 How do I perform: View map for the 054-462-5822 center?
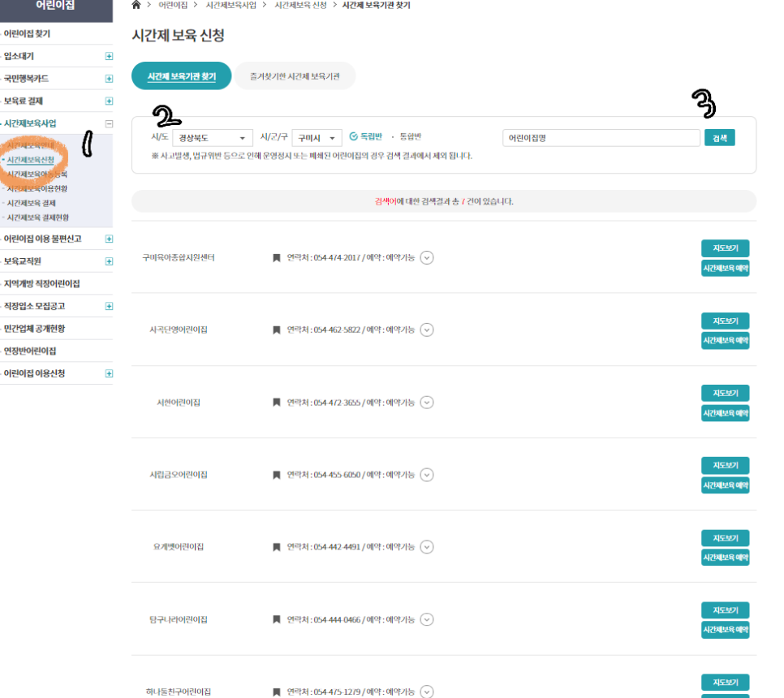(x=725, y=321)
